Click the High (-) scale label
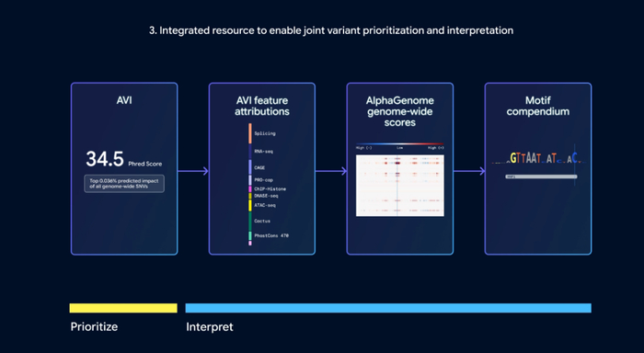The height and width of the screenshot is (353, 644). click(364, 148)
